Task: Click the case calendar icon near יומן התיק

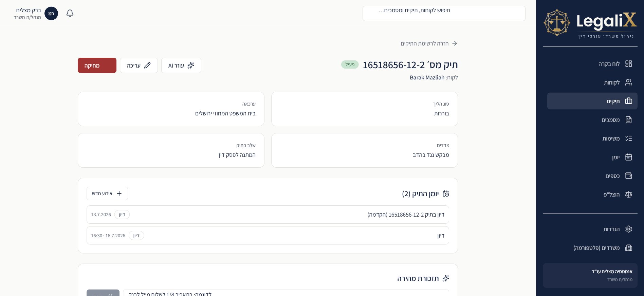Action: [x=446, y=193]
